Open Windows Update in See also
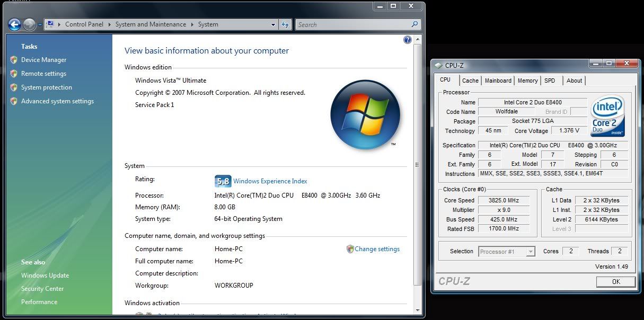The width and height of the screenshot is (644, 320). coord(45,275)
